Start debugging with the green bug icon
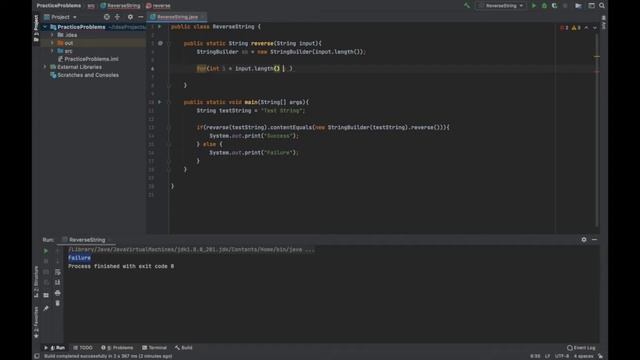 click(544, 6)
